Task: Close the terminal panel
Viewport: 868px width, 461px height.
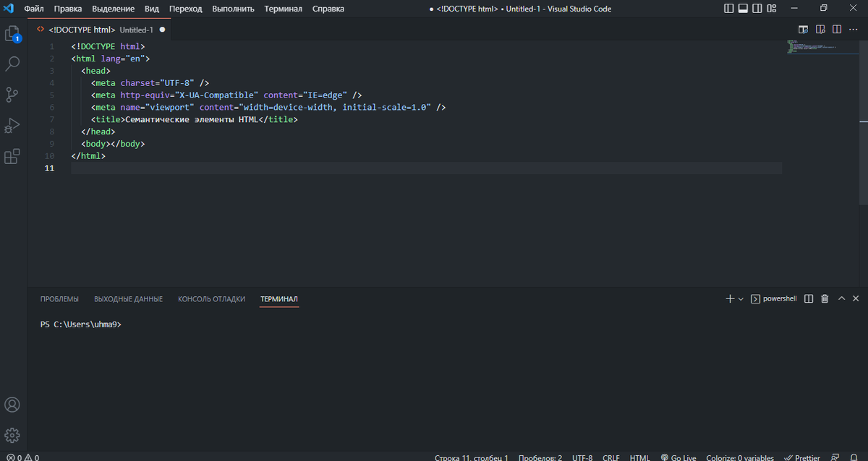Action: point(856,298)
